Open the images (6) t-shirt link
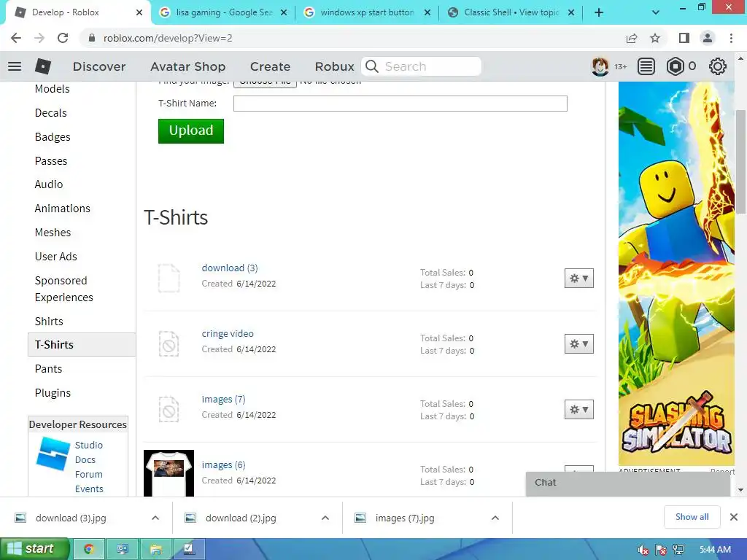 [223, 465]
